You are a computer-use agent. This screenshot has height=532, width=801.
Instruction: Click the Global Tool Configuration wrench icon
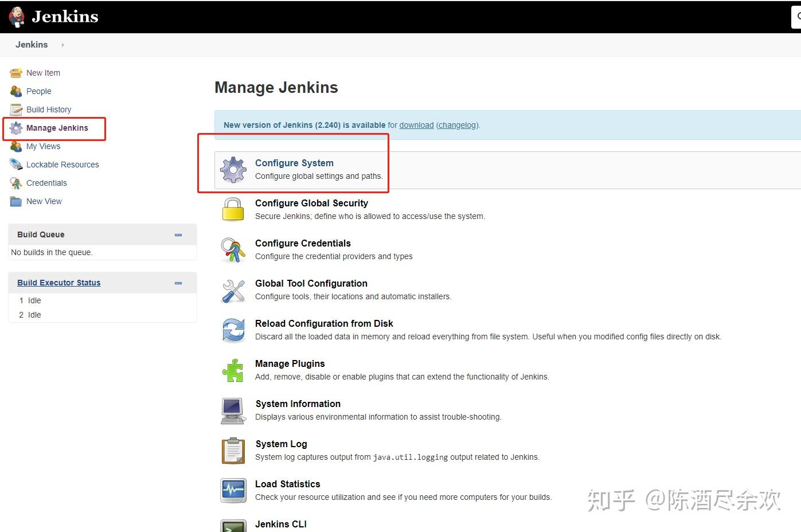(233, 291)
